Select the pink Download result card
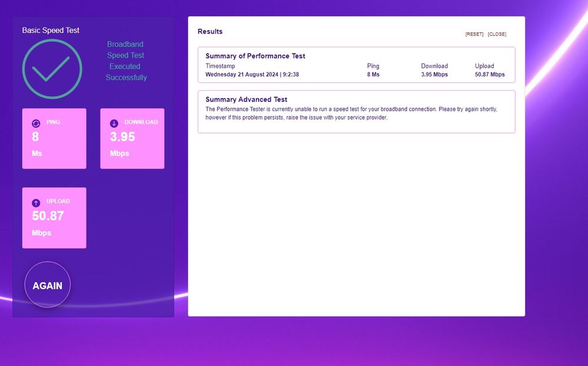588x366 pixels. [132, 139]
